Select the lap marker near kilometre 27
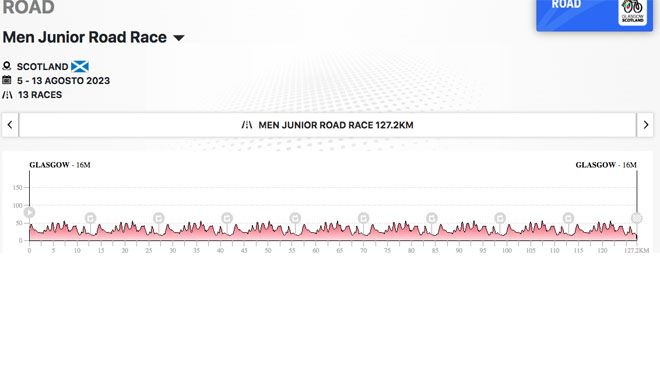 [x=159, y=218]
